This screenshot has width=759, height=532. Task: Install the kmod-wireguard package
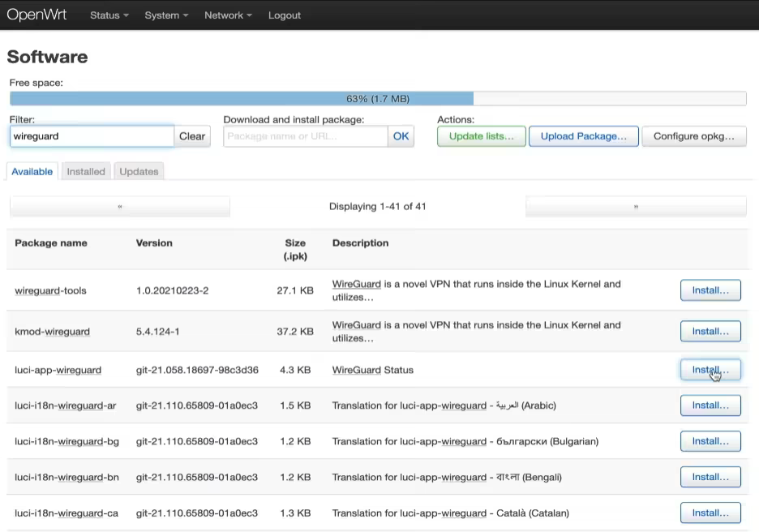click(710, 331)
